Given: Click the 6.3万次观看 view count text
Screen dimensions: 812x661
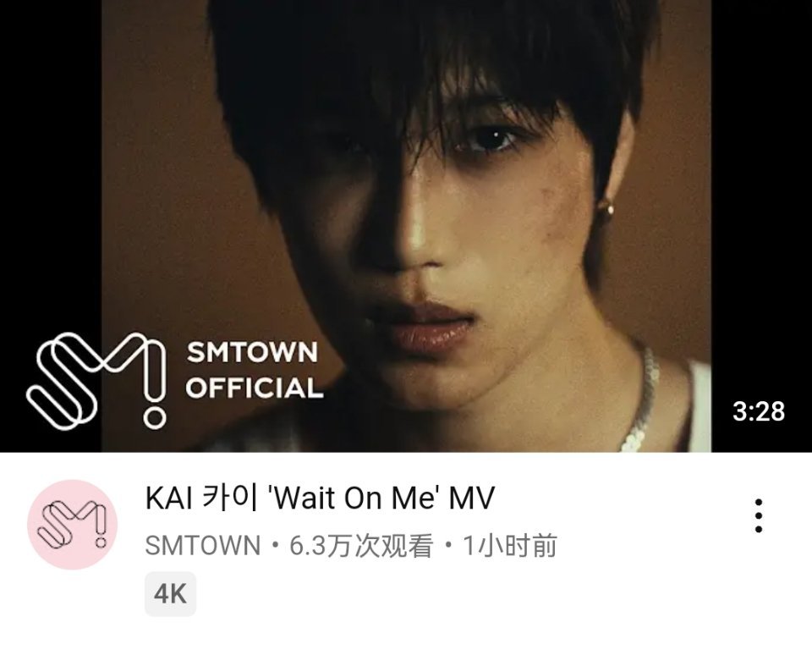Looking at the screenshot, I should (x=360, y=546).
